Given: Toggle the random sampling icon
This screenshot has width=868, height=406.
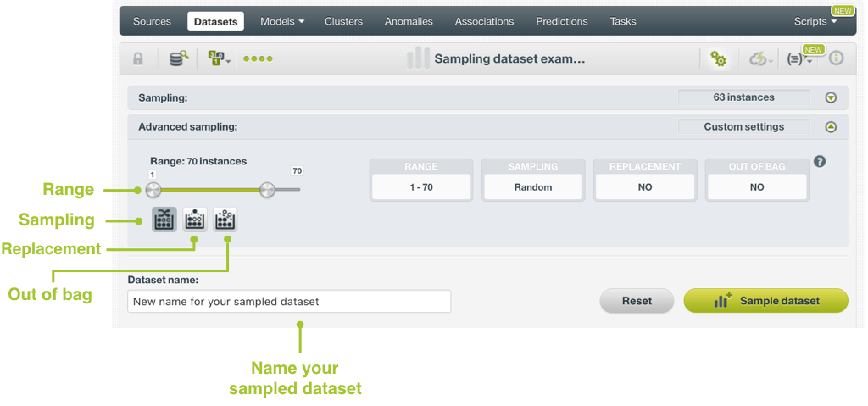Looking at the screenshot, I should click(x=164, y=220).
